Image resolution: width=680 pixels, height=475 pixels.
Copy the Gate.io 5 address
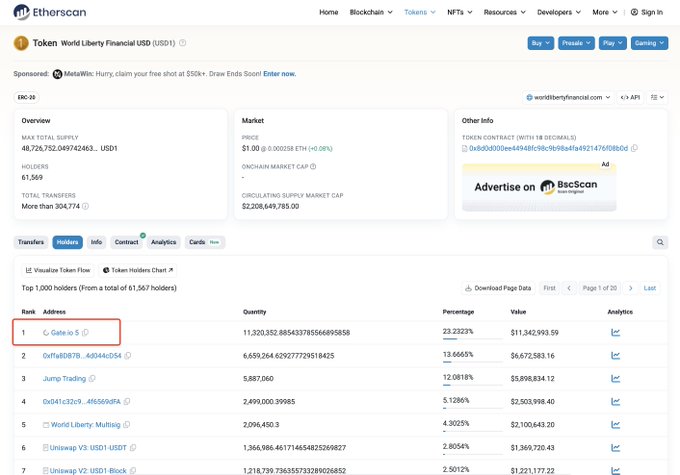[86, 332]
